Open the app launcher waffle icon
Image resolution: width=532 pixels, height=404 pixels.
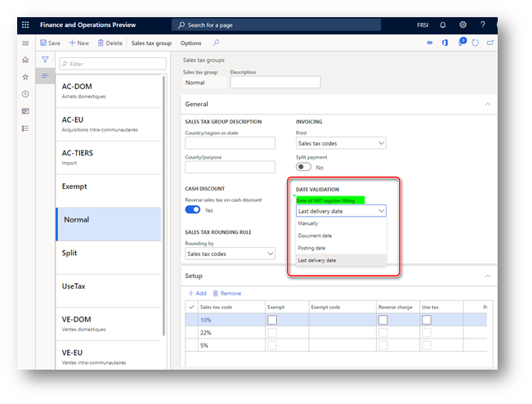pyautogui.click(x=25, y=25)
